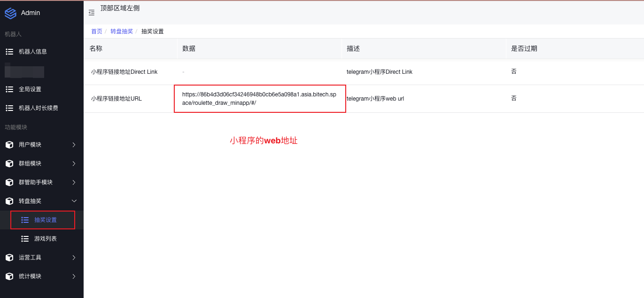Click list icon beside 游戏列表
644x298 pixels.
(25, 239)
